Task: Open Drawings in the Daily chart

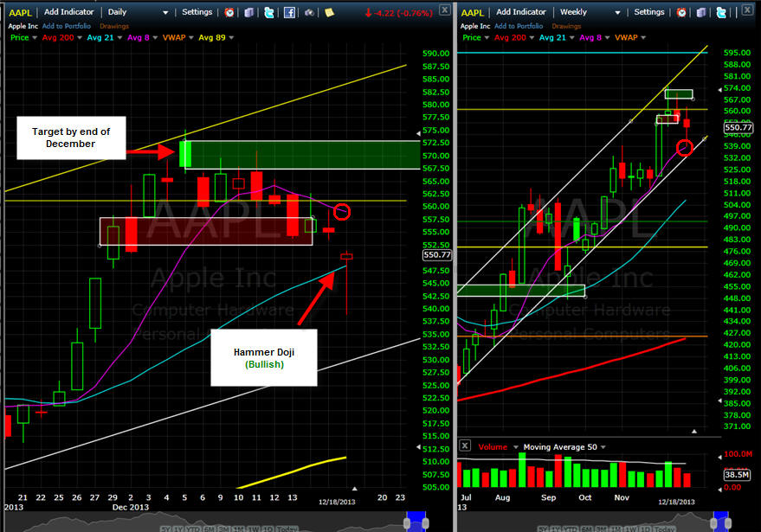Action: 114,26
